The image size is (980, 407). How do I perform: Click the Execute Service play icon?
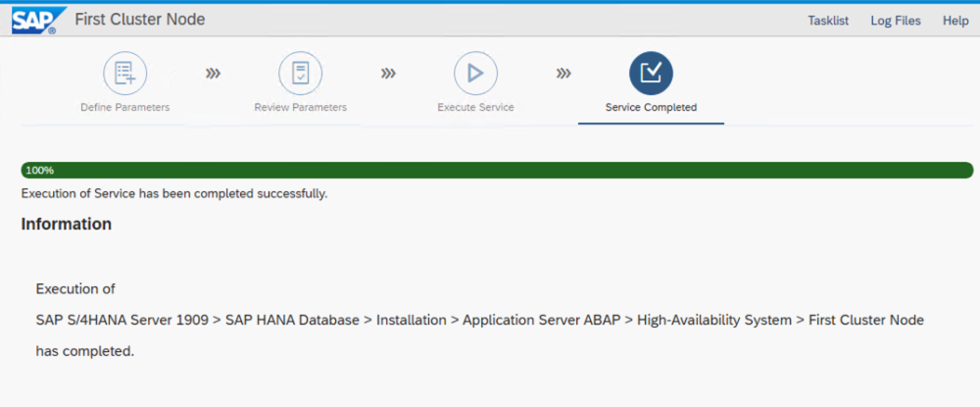coord(475,73)
